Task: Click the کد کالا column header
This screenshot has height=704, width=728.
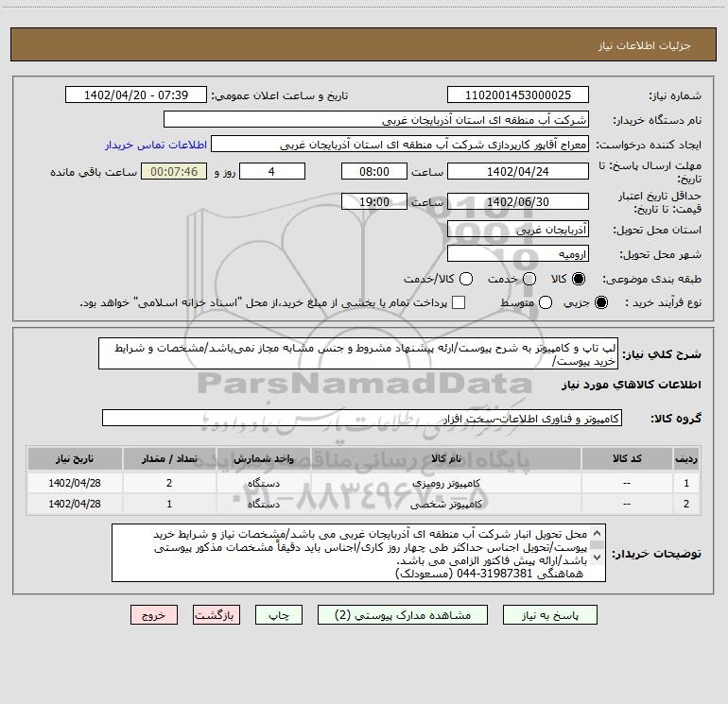Action: click(x=627, y=458)
